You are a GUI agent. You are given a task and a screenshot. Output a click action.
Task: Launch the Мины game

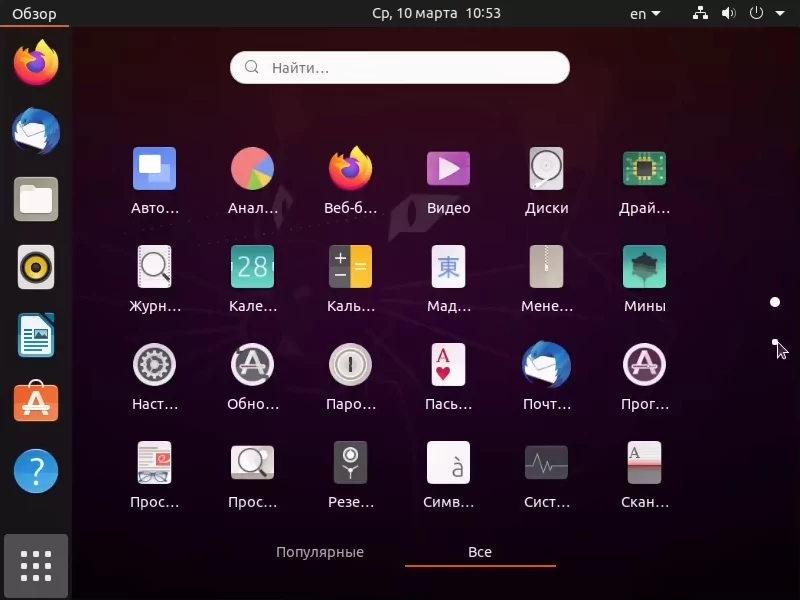644,267
